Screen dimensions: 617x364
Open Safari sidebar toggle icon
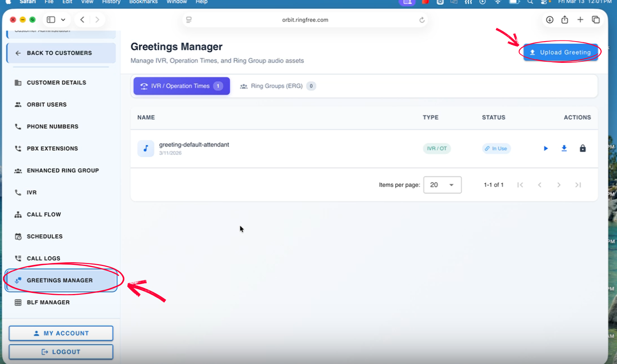point(51,20)
